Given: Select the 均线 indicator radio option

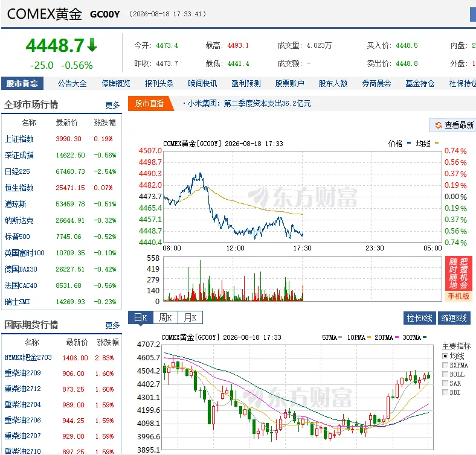Looking at the screenshot, I should (x=445, y=356).
